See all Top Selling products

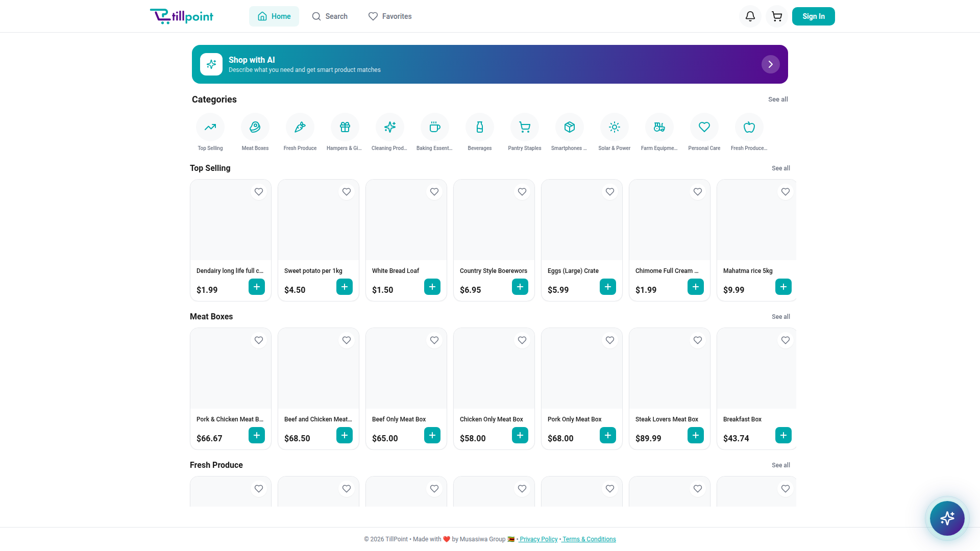pyautogui.click(x=781, y=168)
